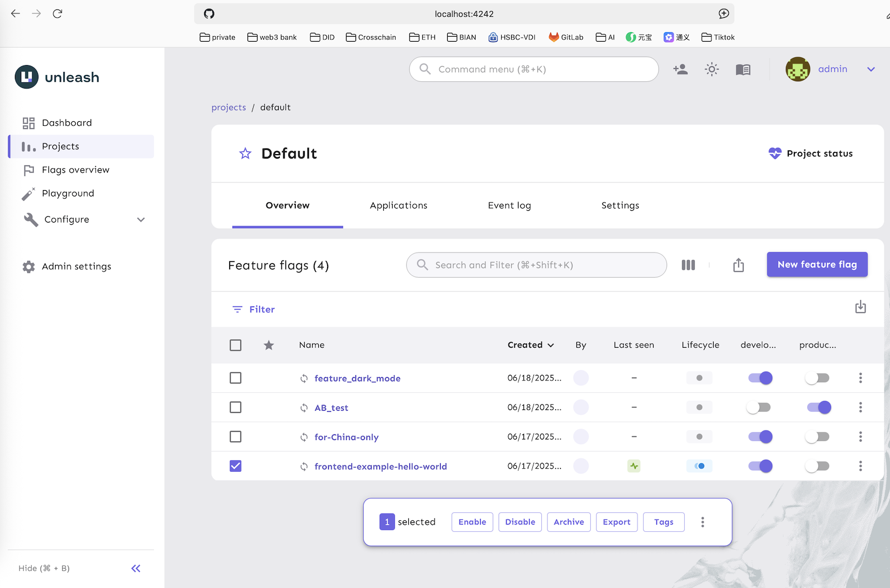Open more actions menu for AB_test row
Image resolution: width=890 pixels, height=588 pixels.
(860, 407)
